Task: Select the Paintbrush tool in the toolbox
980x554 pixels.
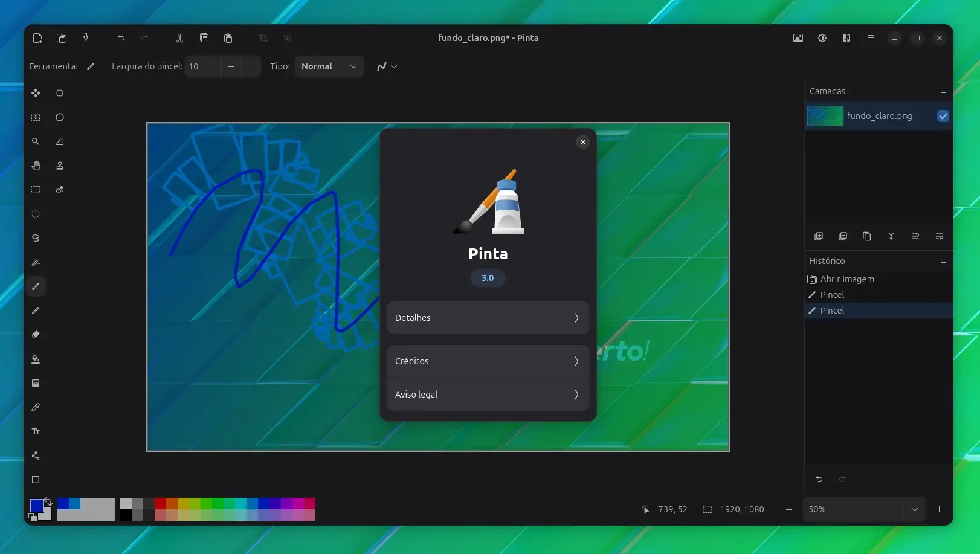Action: (36, 286)
